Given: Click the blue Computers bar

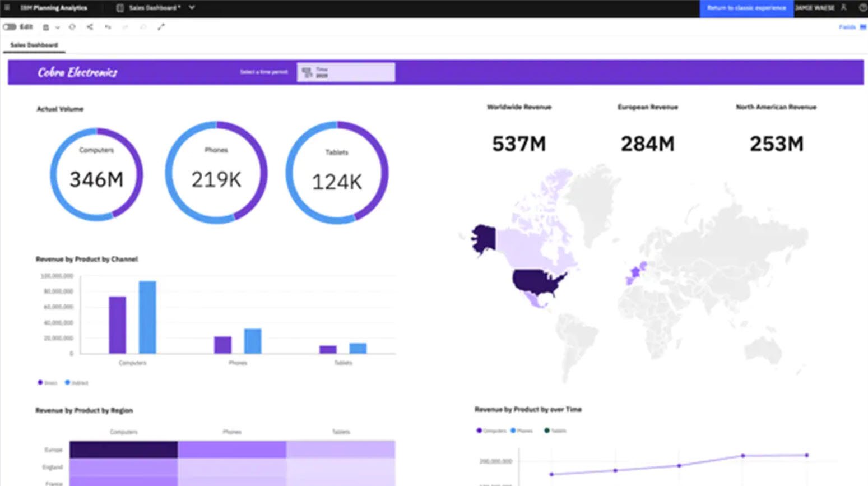Looking at the screenshot, I should coord(147,317).
